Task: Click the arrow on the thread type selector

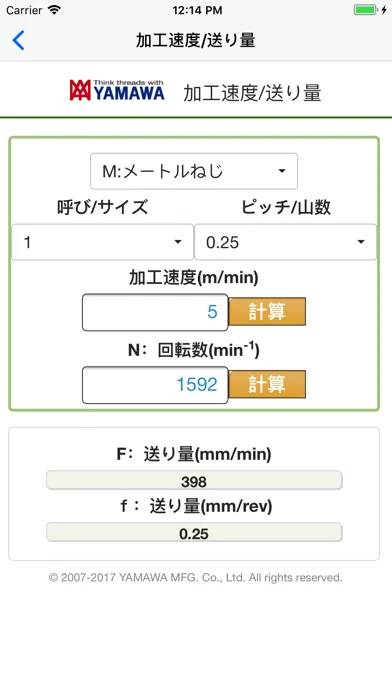Action: click(x=281, y=171)
